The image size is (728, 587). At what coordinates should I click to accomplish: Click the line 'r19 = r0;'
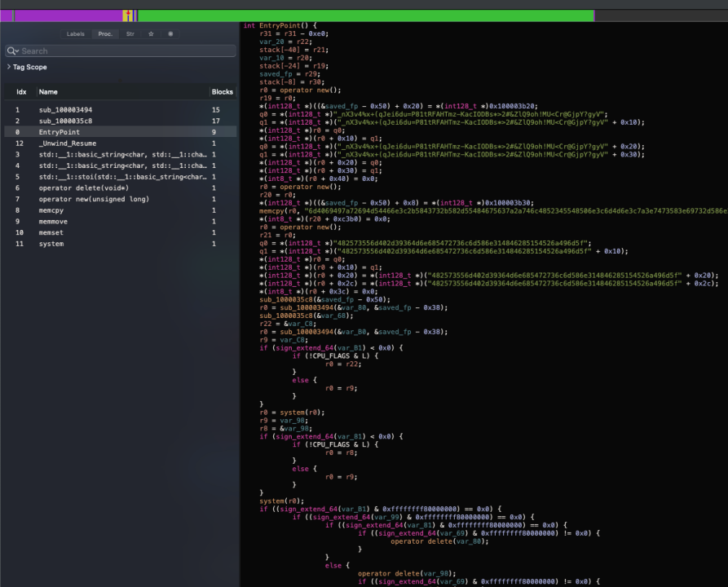[x=277, y=98]
